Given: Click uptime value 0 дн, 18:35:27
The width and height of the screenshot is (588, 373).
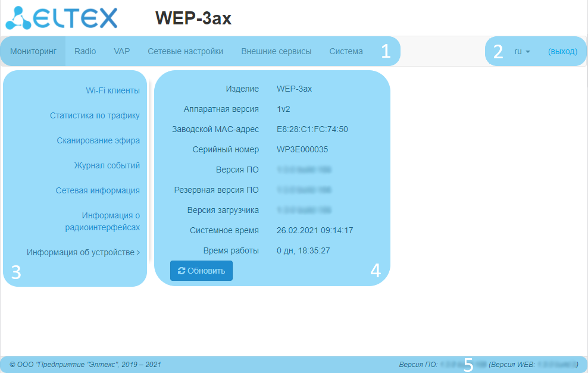Looking at the screenshot, I should pyautogui.click(x=304, y=251).
